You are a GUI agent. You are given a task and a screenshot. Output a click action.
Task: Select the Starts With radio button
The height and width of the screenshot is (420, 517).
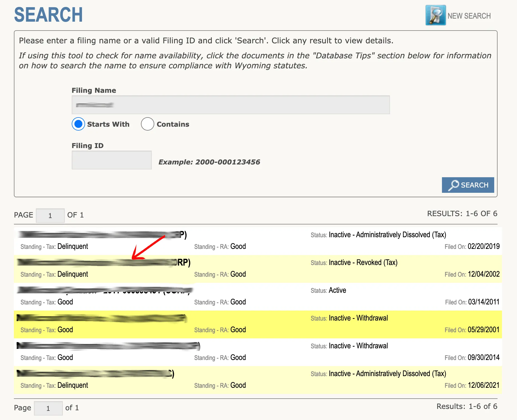(78, 124)
